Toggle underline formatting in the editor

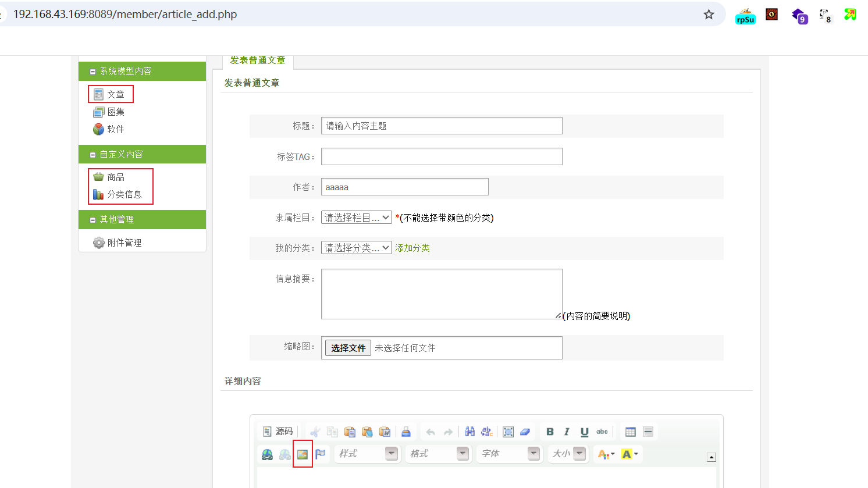click(584, 432)
